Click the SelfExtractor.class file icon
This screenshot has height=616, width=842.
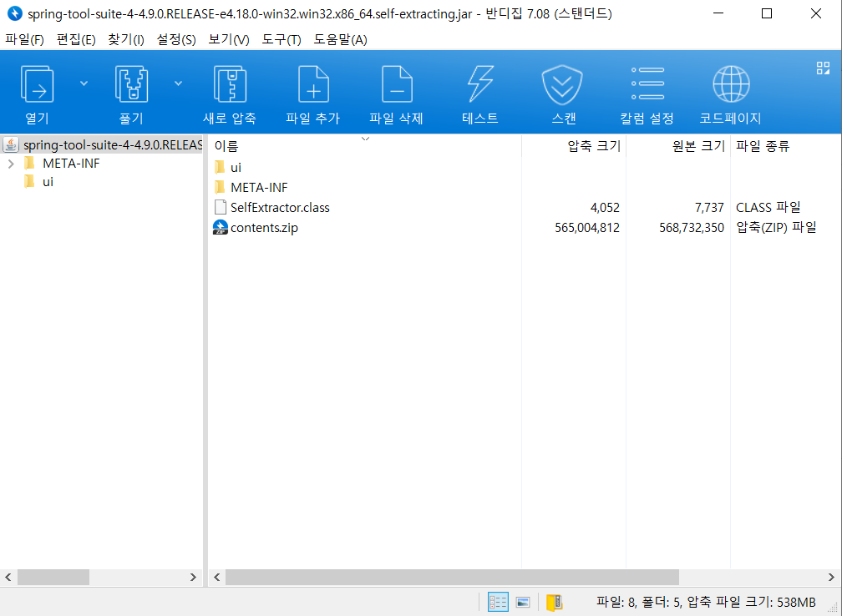pyautogui.click(x=221, y=208)
